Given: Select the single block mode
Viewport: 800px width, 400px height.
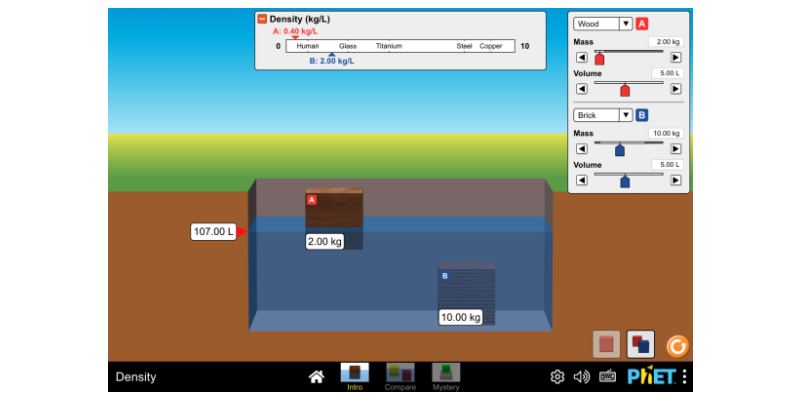Looking at the screenshot, I should pos(606,345).
